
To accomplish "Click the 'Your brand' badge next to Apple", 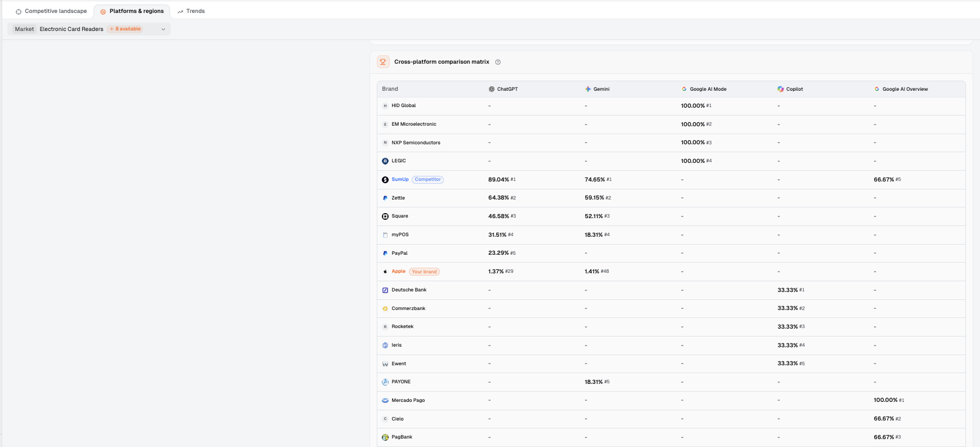I will 424,272.
